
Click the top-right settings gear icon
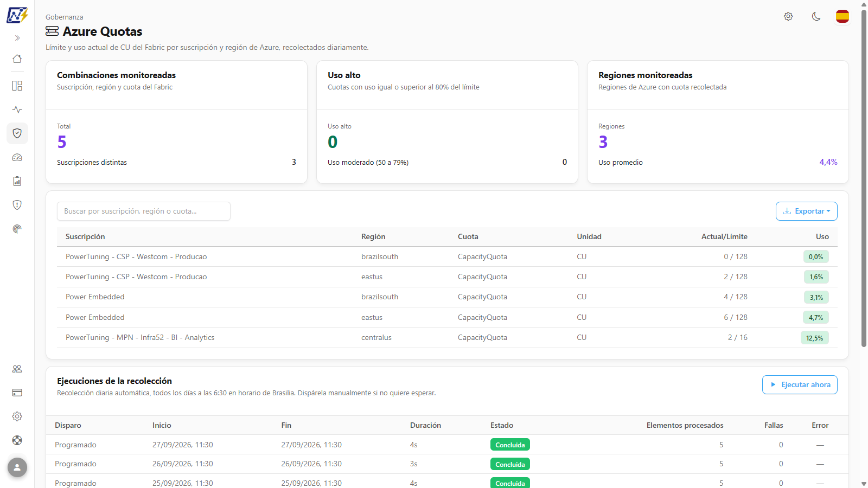(788, 16)
